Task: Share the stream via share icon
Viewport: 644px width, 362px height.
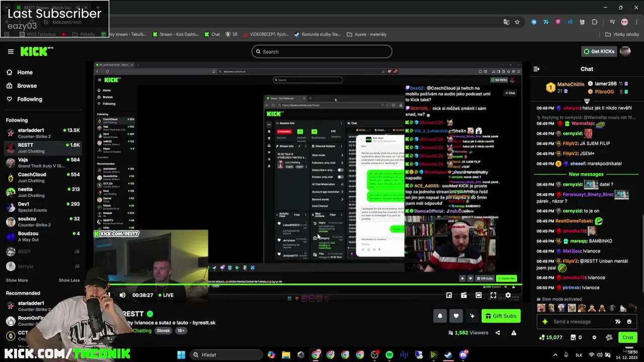Action: coord(498,333)
